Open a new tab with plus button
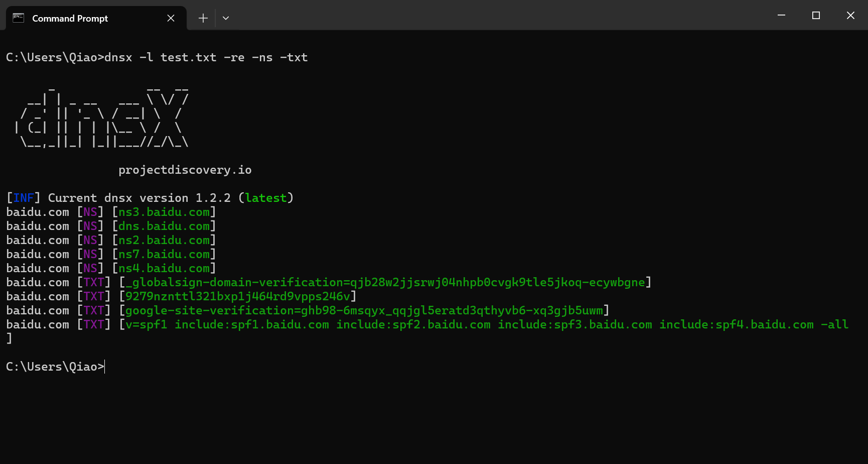The width and height of the screenshot is (868, 464). (x=203, y=18)
